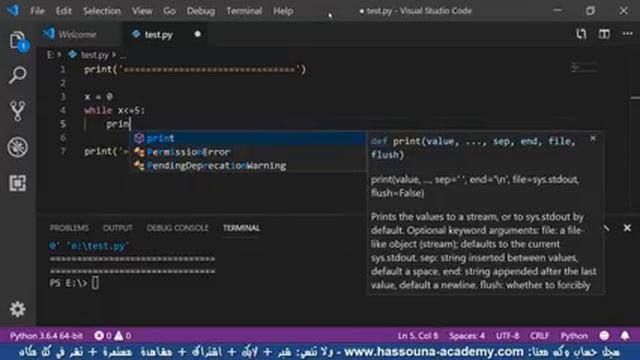Select the TERMINAL panel tab
This screenshot has width=640, height=360.
(241, 228)
